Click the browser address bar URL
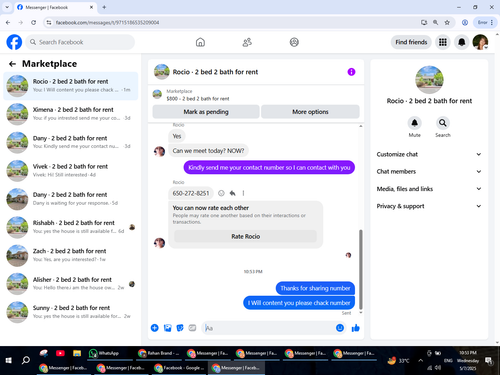This screenshot has height=375, width=500. pyautogui.click(x=107, y=22)
